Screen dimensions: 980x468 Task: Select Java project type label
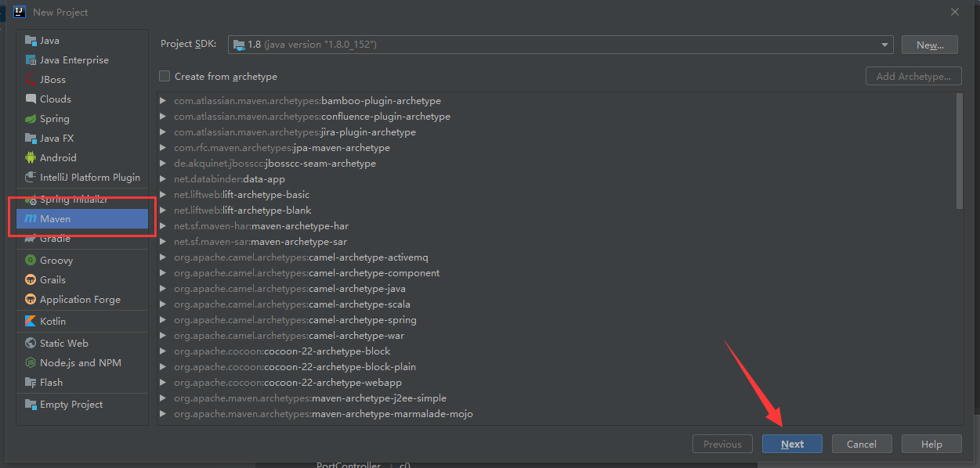click(49, 41)
